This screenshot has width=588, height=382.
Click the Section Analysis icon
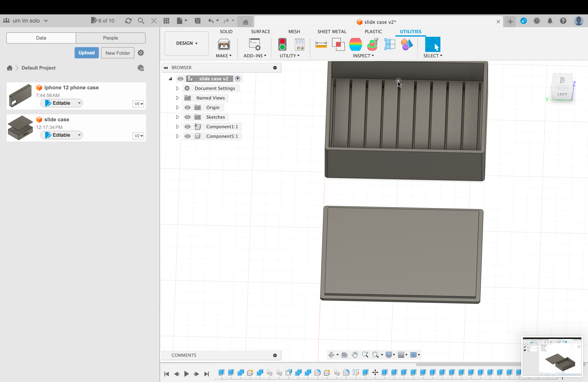(x=390, y=44)
